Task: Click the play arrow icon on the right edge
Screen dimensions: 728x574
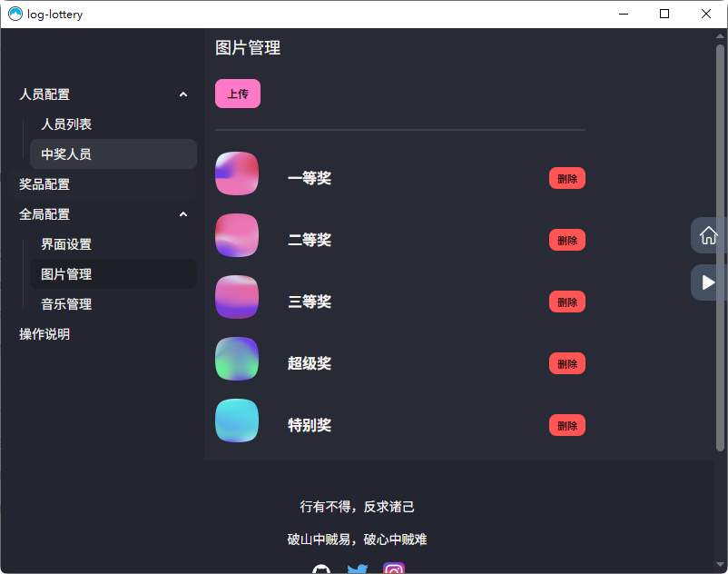Action: [x=708, y=282]
